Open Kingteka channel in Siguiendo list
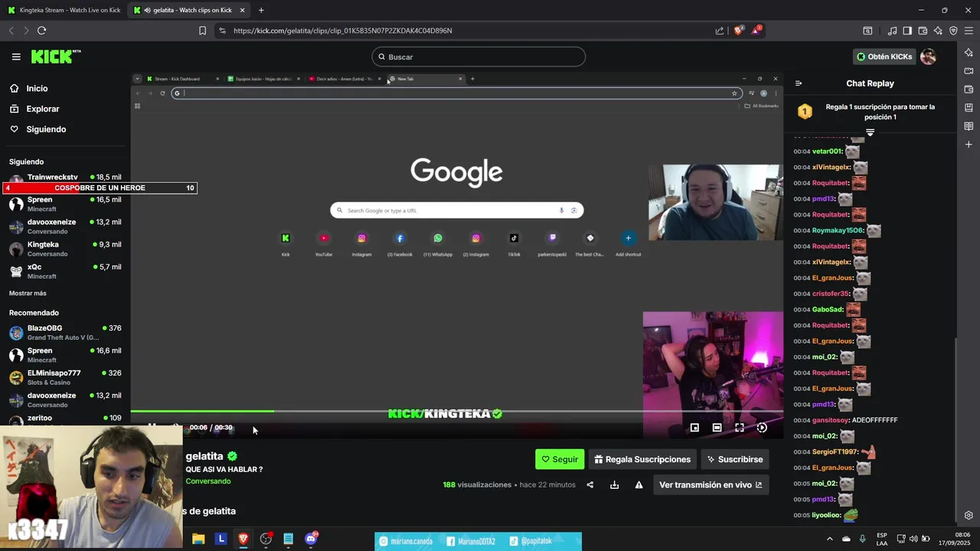The width and height of the screenshot is (980, 551). click(65, 249)
